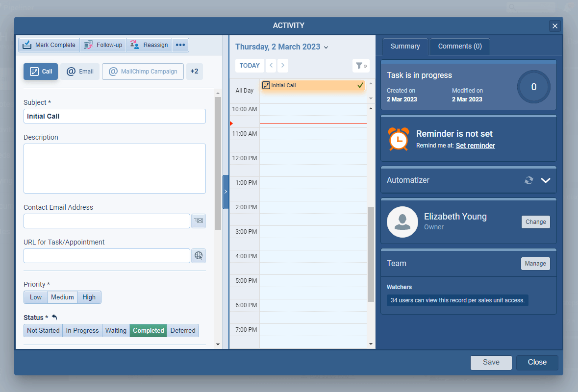Click the email icon beside Contact Email Address

[x=199, y=221]
